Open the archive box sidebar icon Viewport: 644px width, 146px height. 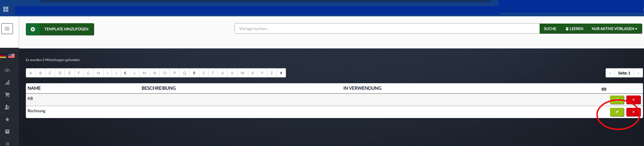pyautogui.click(x=7, y=132)
